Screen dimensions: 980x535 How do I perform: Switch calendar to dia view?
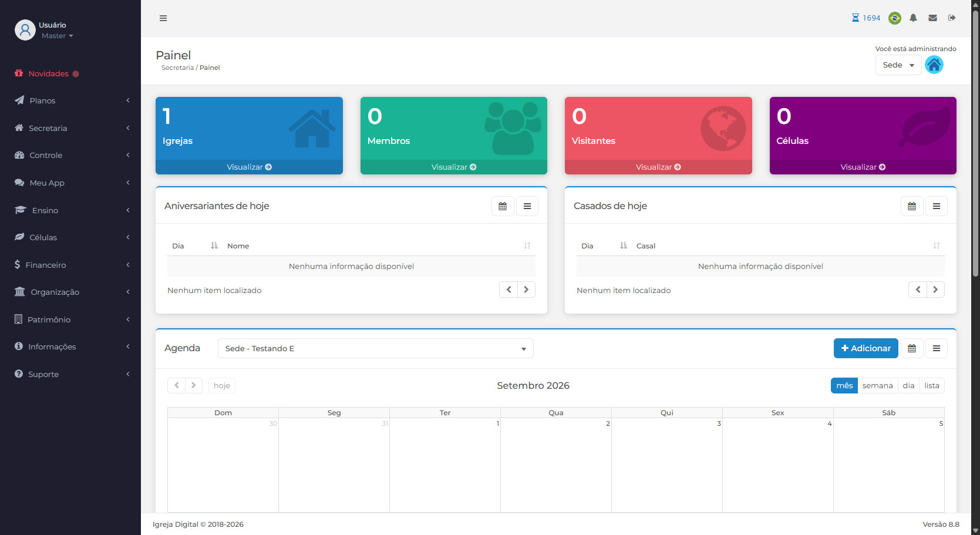click(908, 385)
